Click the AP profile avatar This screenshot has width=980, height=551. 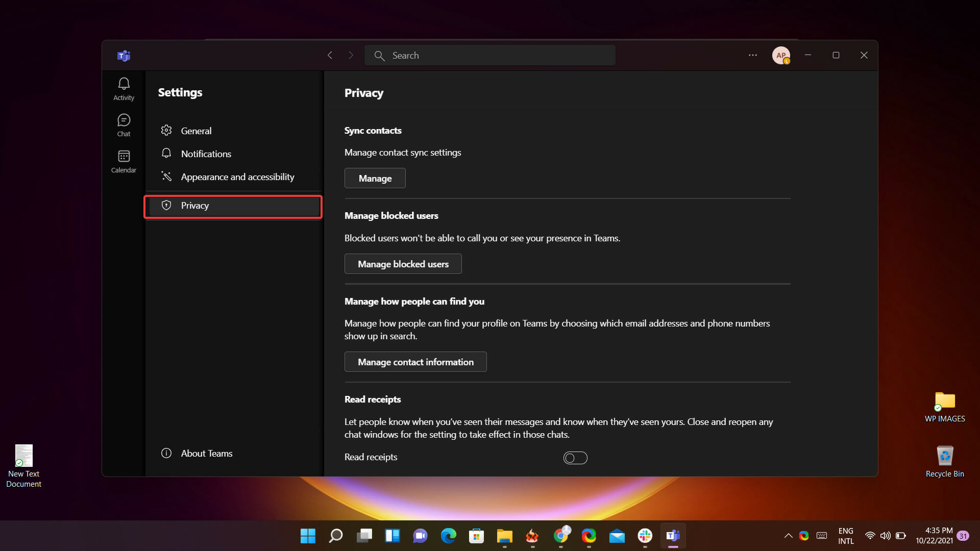[x=781, y=55]
